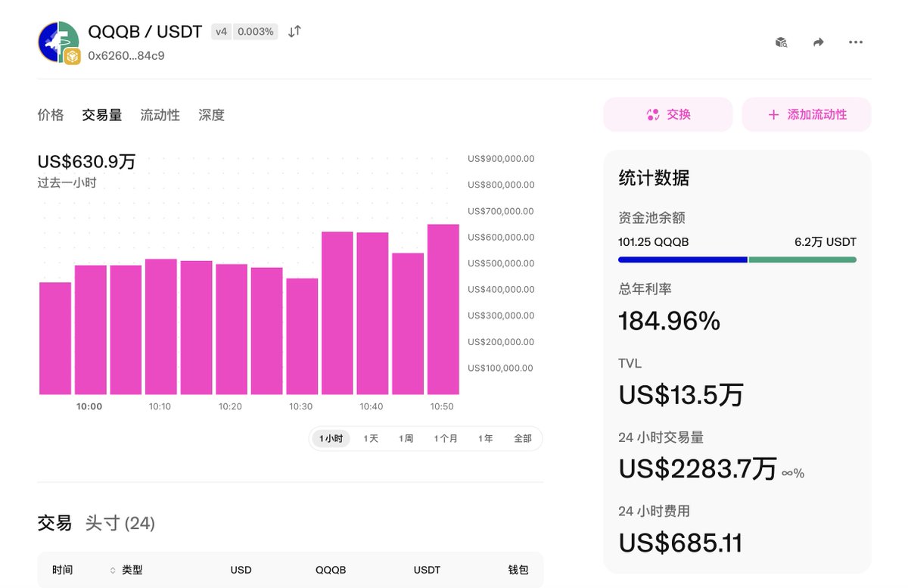Open the 类型 column filter sort arrows

tap(113, 570)
